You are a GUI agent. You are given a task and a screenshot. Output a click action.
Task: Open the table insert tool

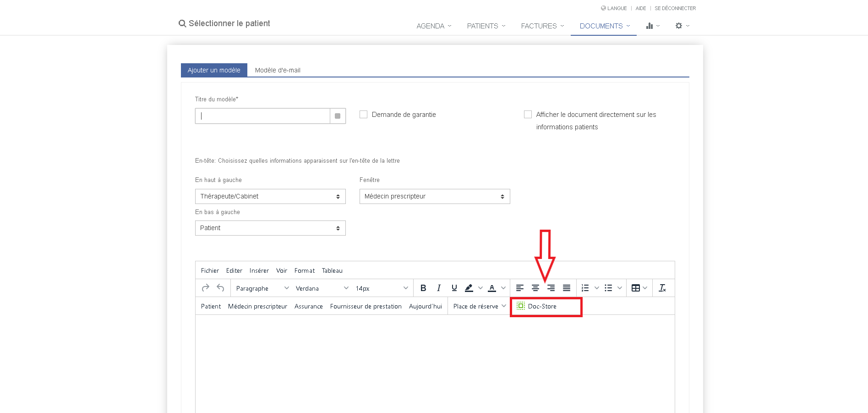tap(636, 288)
